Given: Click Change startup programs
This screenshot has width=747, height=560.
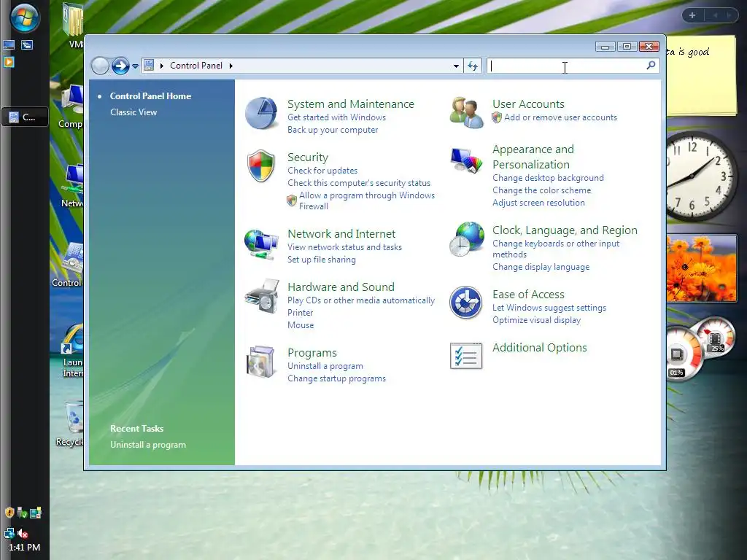Looking at the screenshot, I should 336,378.
